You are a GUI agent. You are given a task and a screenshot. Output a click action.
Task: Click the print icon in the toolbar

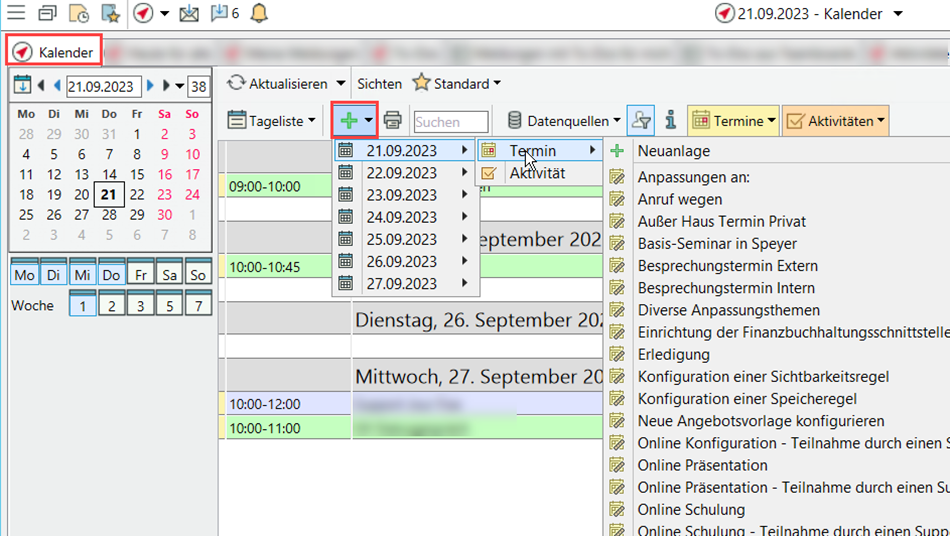click(x=393, y=121)
